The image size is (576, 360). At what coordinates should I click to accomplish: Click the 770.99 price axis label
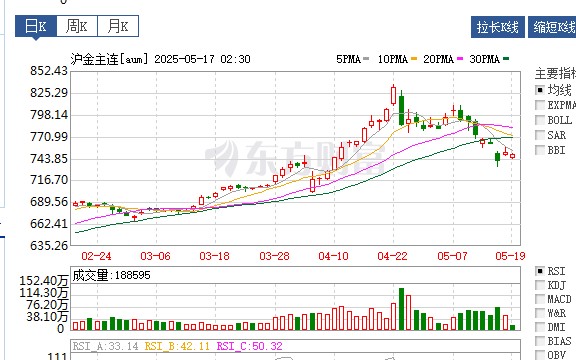pos(49,137)
